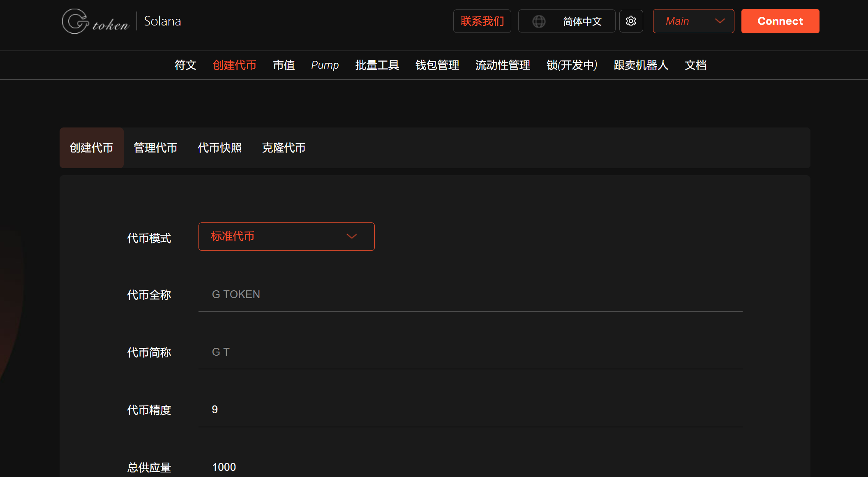868x477 pixels.
Task: Open the 标准代币 token mode dropdown
Action: [x=286, y=236]
